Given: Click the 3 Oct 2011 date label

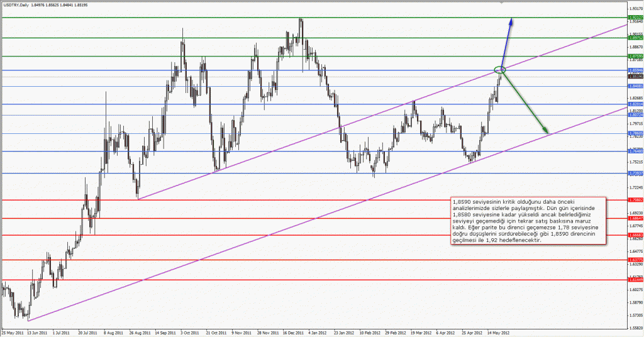Looking at the screenshot, I should [190, 333].
